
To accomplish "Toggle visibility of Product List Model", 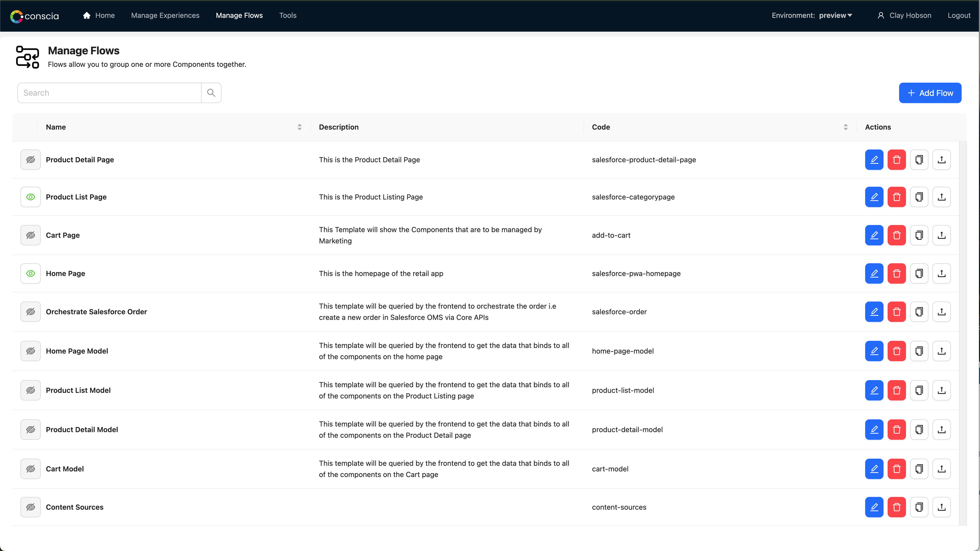I will point(30,390).
